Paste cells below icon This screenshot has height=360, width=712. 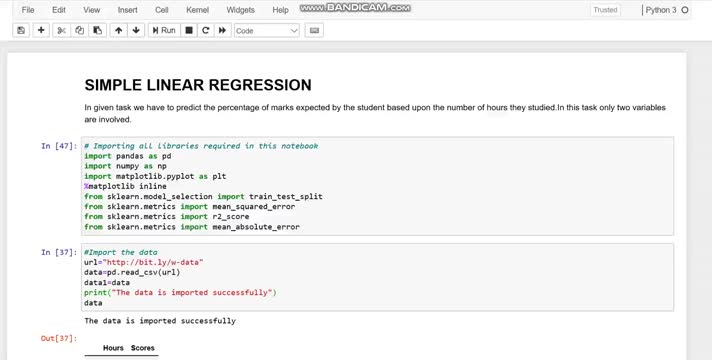tap(98, 30)
